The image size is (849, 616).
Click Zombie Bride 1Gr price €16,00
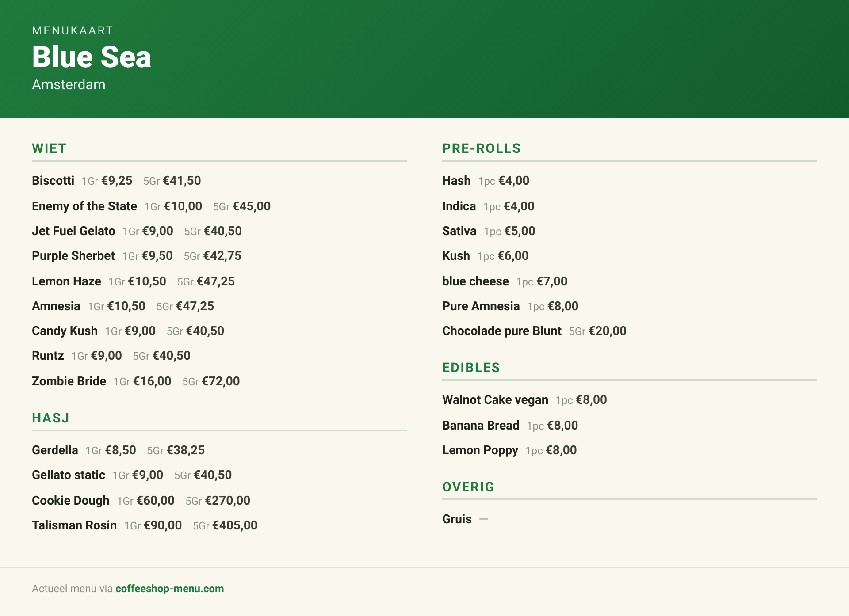(152, 381)
